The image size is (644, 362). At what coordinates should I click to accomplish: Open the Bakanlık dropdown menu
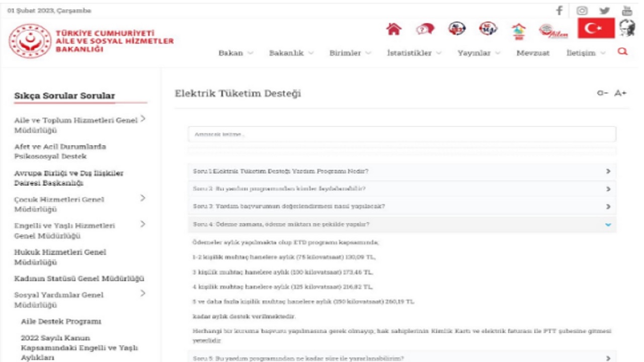tap(291, 53)
